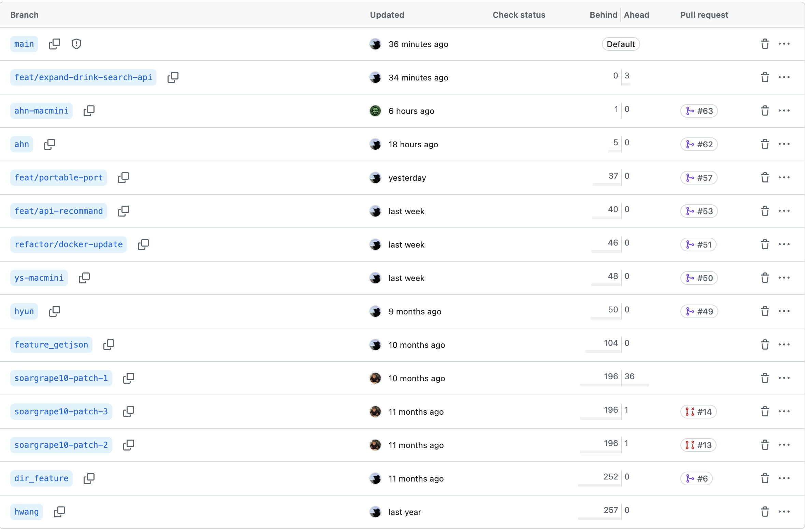Viewport: 808px width, 532px height.
Task: Open merged pull request #57
Action: (x=699, y=178)
